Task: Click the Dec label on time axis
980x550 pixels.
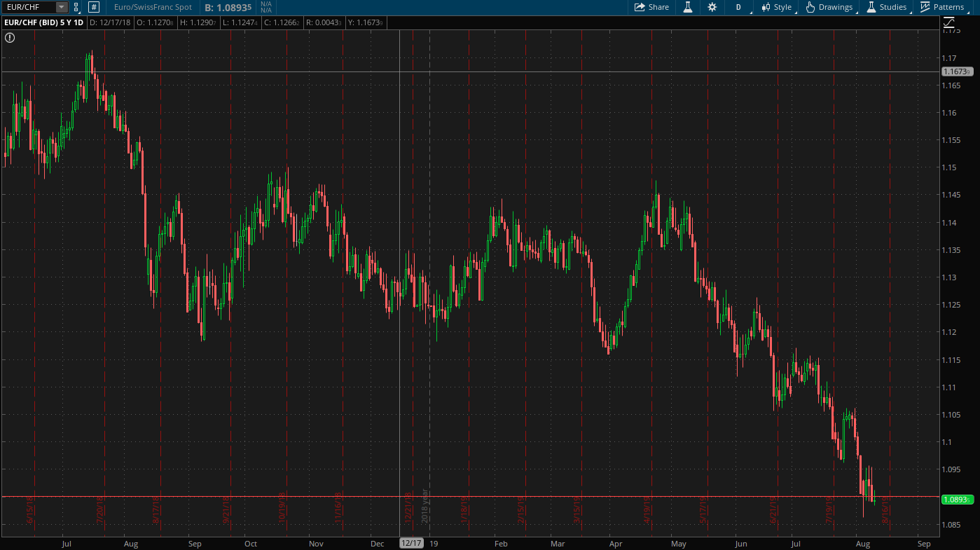Action: [x=377, y=544]
